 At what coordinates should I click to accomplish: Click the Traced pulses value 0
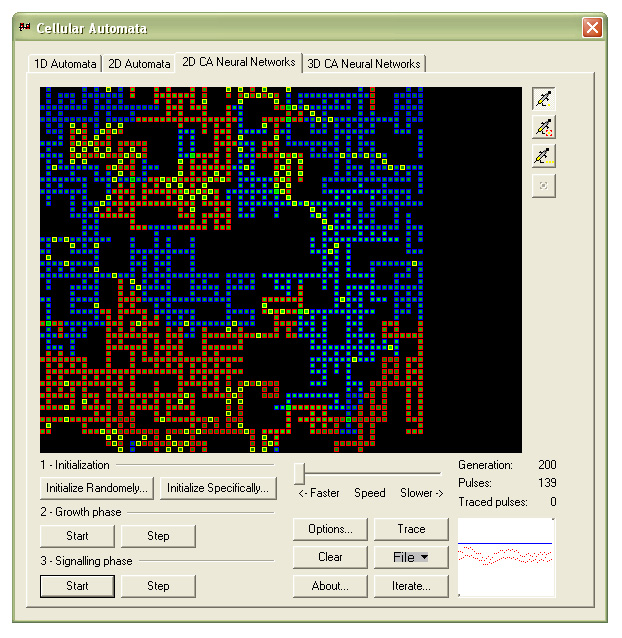pos(553,502)
